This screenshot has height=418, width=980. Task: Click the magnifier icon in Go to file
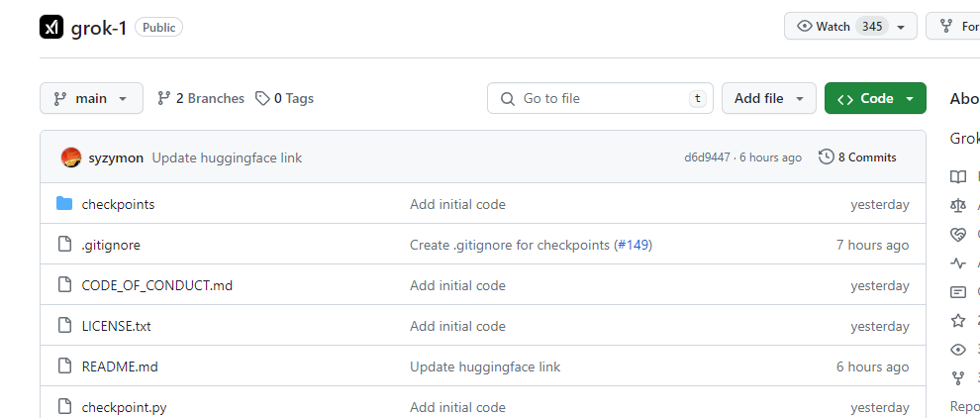[x=508, y=99]
